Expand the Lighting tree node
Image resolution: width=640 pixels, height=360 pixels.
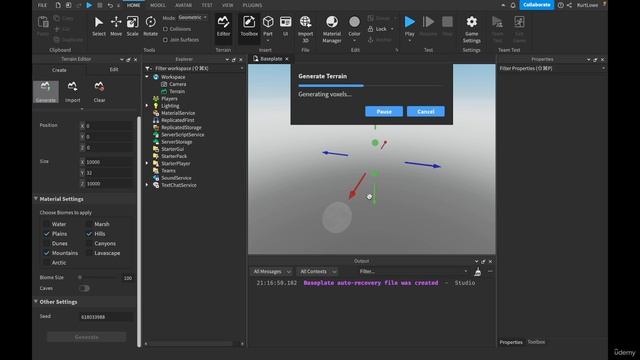(x=147, y=106)
